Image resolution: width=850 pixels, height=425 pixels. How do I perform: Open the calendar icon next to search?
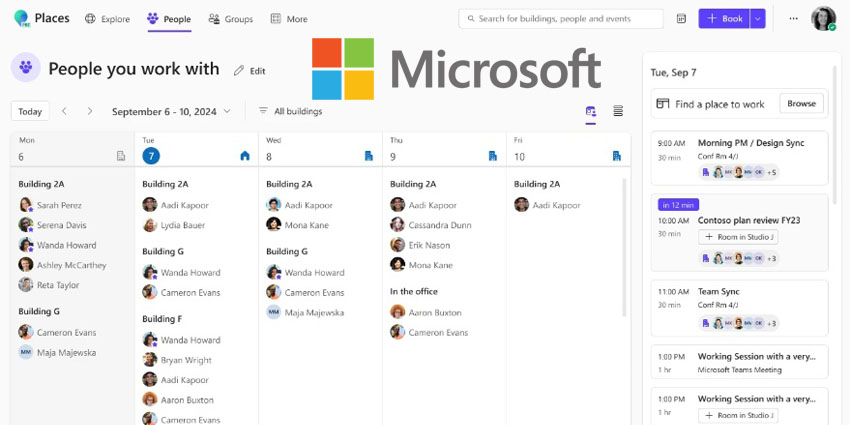(681, 18)
